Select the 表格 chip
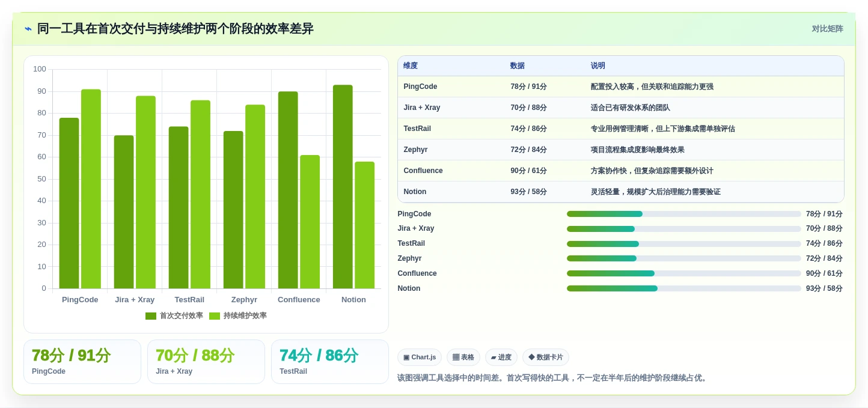 click(463, 358)
